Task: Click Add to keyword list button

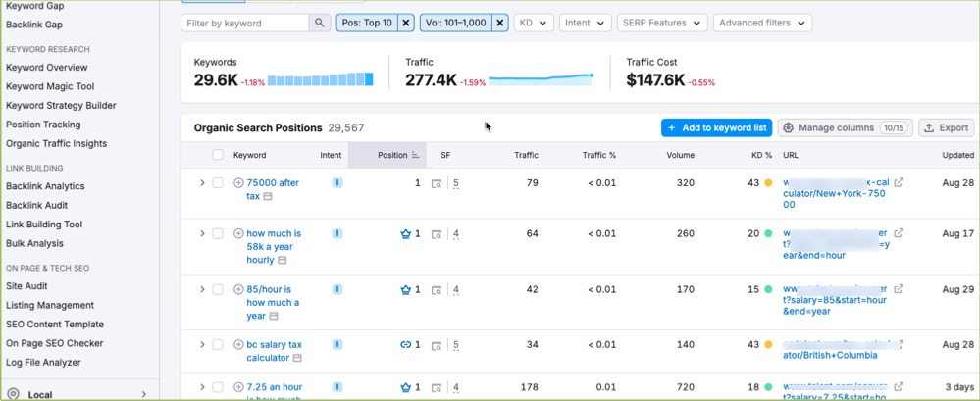Action: pyautogui.click(x=717, y=128)
